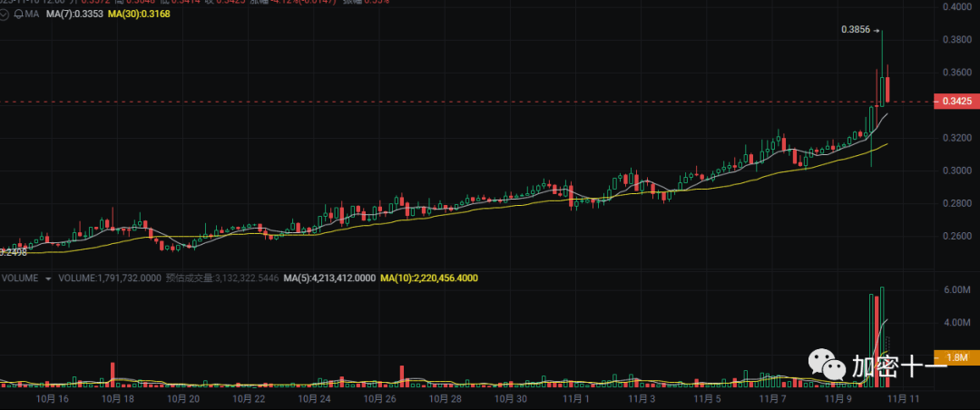Click the 0.3600 price axis label
980x410 pixels.
click(x=957, y=73)
